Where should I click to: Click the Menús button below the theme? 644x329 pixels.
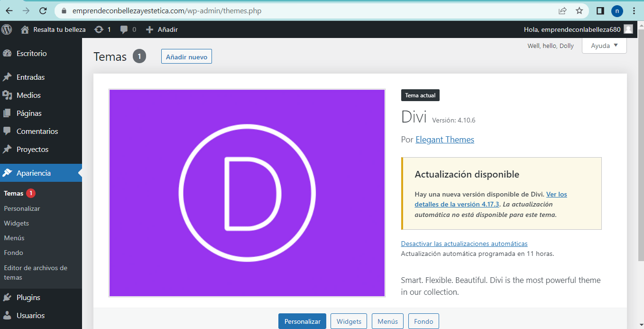point(388,321)
